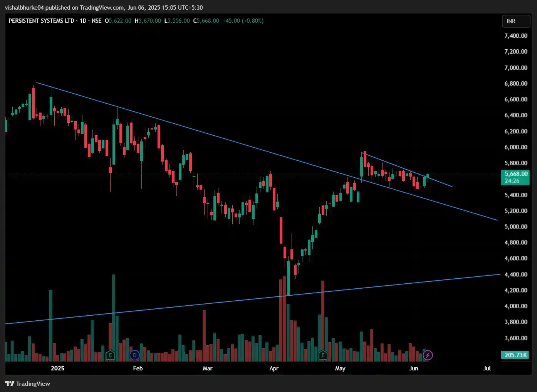Viewport: 537px width, 392px height.
Task: Click the purple lightning event icon
Action: [x=428, y=355]
